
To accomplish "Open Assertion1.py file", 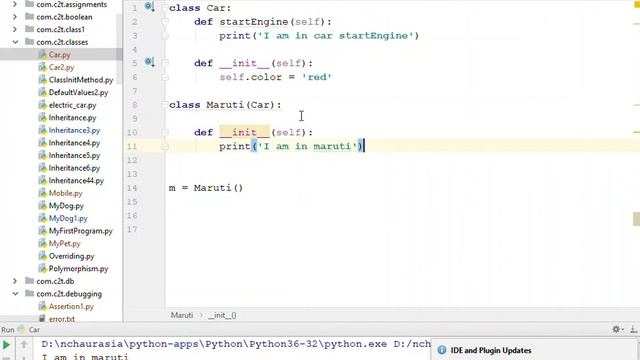I will point(71,306).
